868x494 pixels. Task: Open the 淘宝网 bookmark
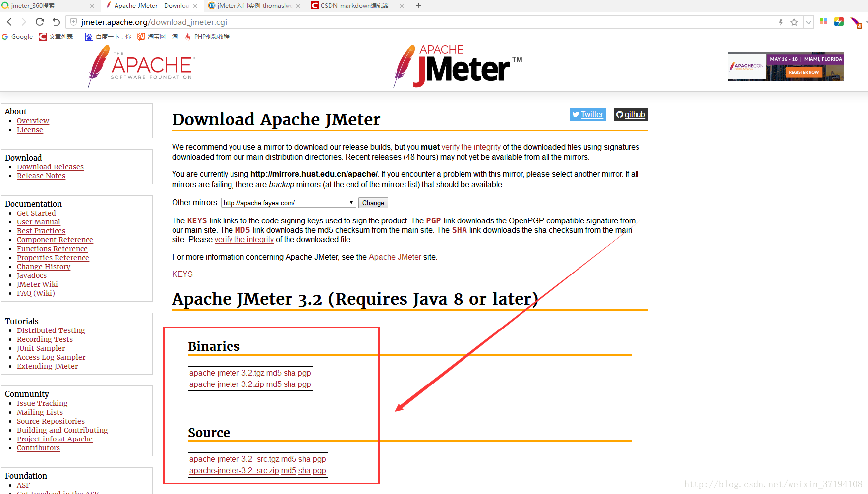pyautogui.click(x=158, y=37)
